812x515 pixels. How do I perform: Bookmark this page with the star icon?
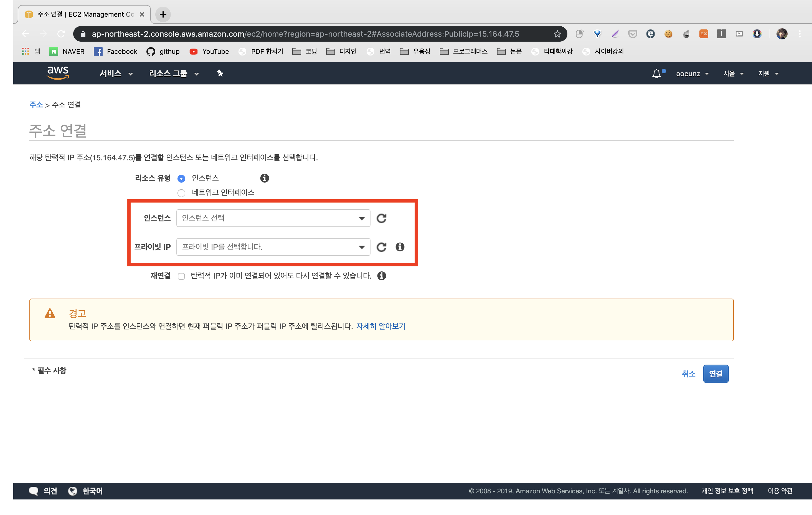tap(557, 34)
